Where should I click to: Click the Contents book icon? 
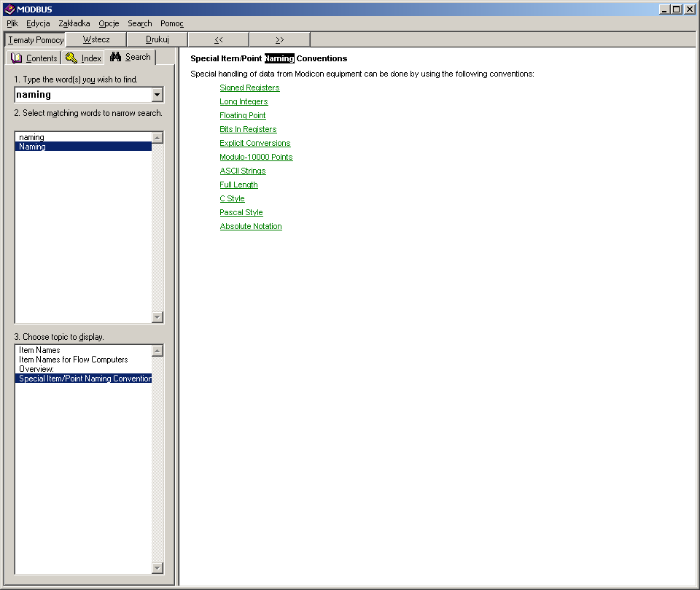pos(17,58)
